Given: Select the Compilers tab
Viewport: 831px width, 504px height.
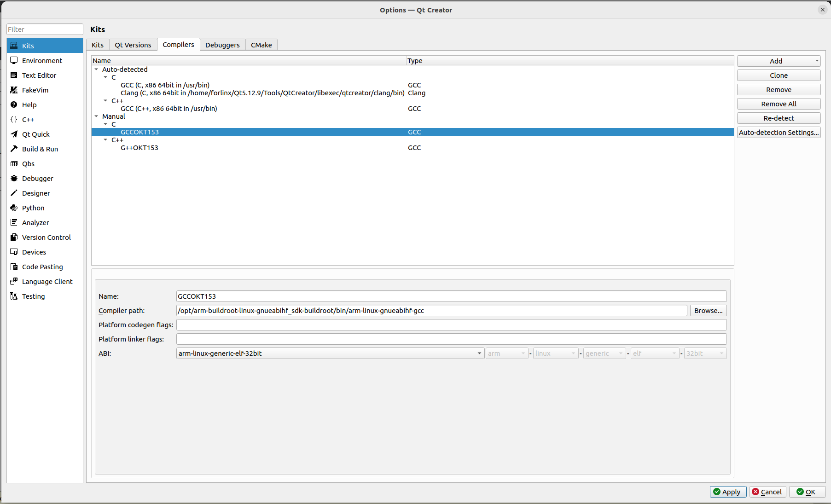Looking at the screenshot, I should pyautogui.click(x=179, y=44).
